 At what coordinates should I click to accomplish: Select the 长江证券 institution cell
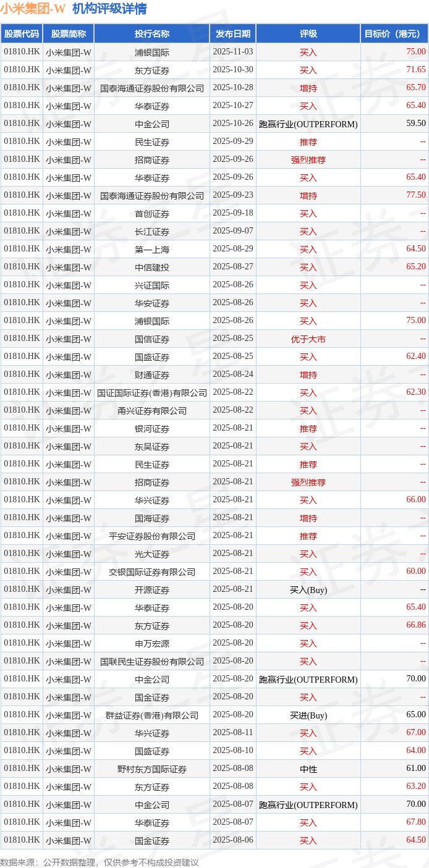coord(152,232)
